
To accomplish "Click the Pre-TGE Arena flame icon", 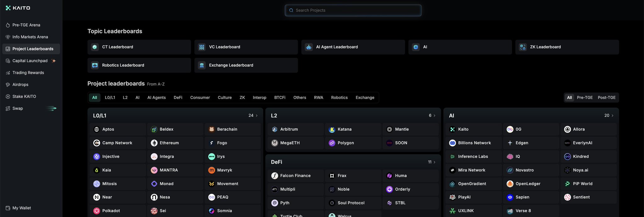I will 8,25.
